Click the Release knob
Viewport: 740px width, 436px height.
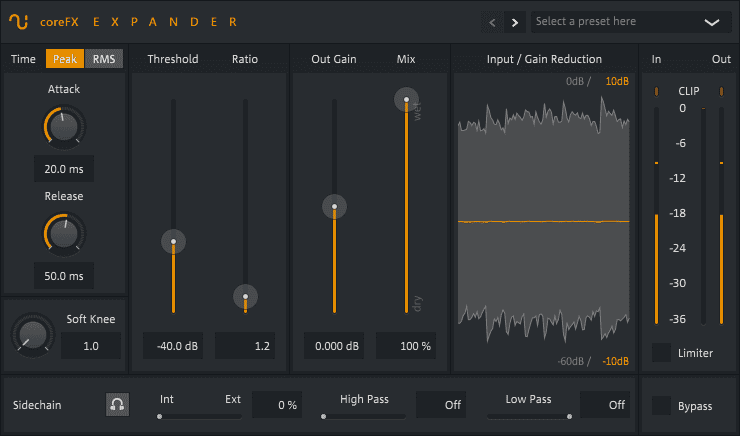(64, 233)
